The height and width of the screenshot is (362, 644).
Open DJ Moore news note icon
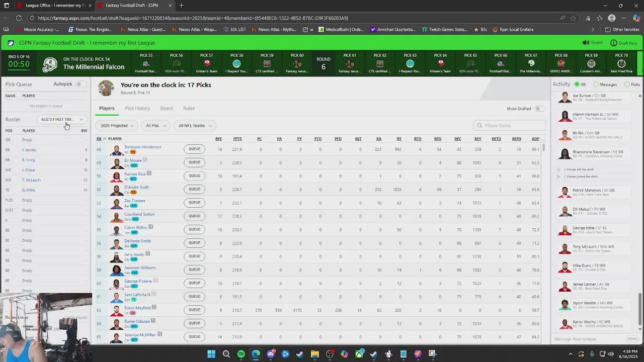click(x=145, y=160)
